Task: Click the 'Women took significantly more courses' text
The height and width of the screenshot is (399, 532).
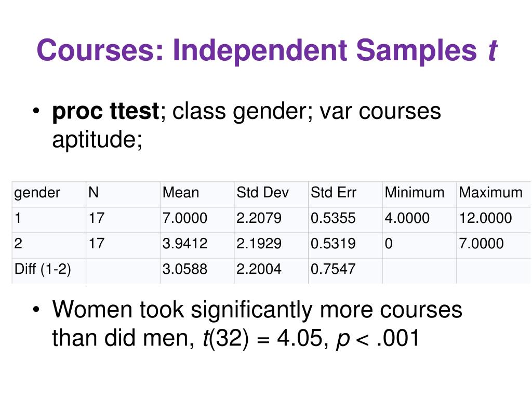Action: 257,310
